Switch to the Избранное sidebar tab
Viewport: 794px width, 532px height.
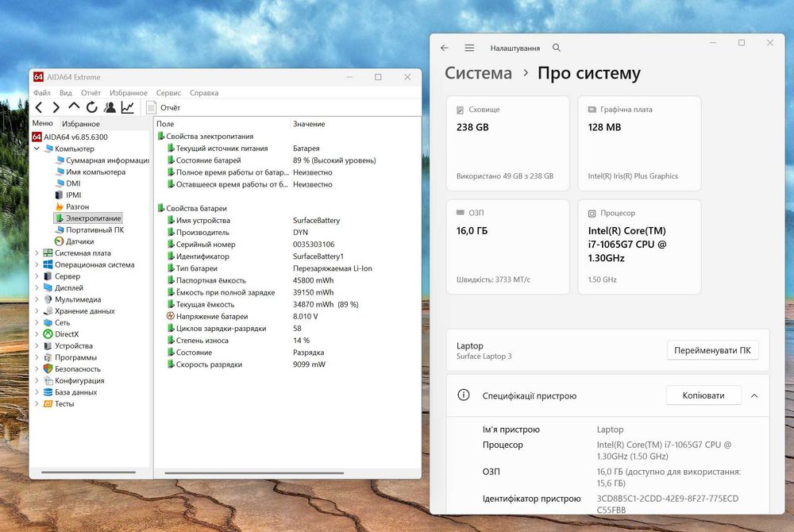click(80, 124)
